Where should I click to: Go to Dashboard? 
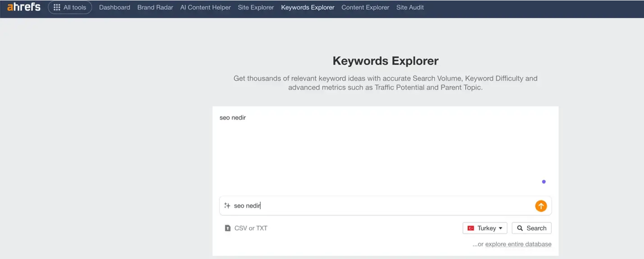[x=115, y=8]
